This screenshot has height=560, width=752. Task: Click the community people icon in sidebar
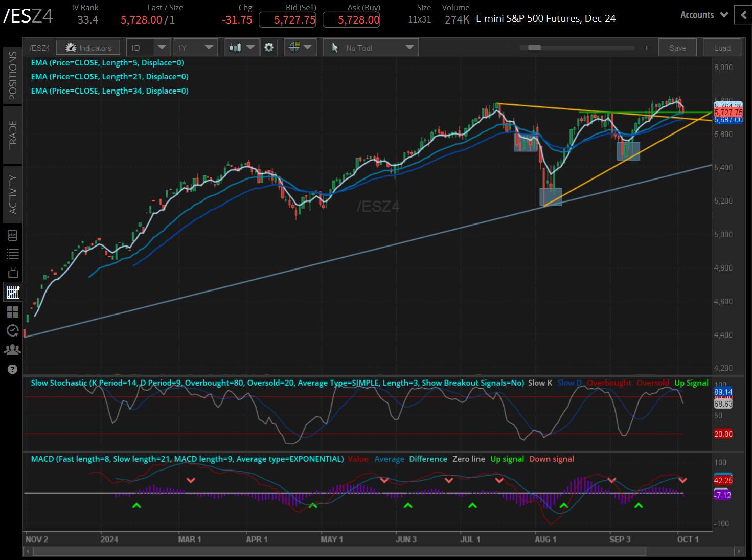[x=13, y=350]
